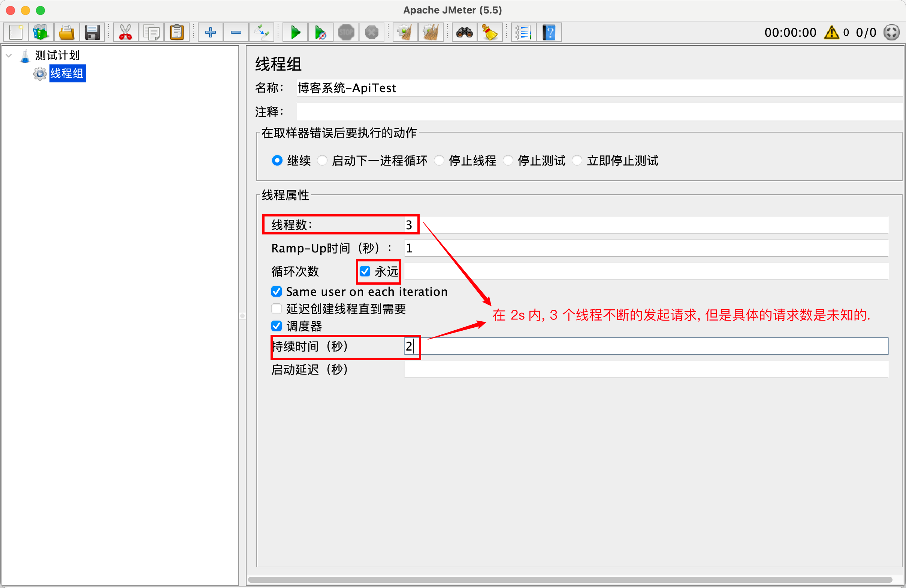The height and width of the screenshot is (588, 906).
Task: Select 测试计划 in the tree
Action: click(x=57, y=55)
